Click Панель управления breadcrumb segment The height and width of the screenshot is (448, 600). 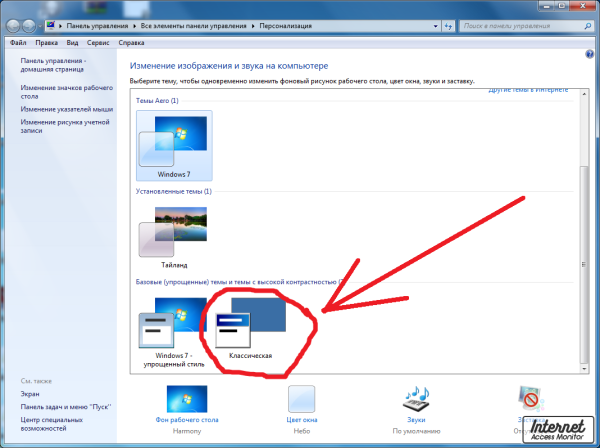tap(97, 26)
